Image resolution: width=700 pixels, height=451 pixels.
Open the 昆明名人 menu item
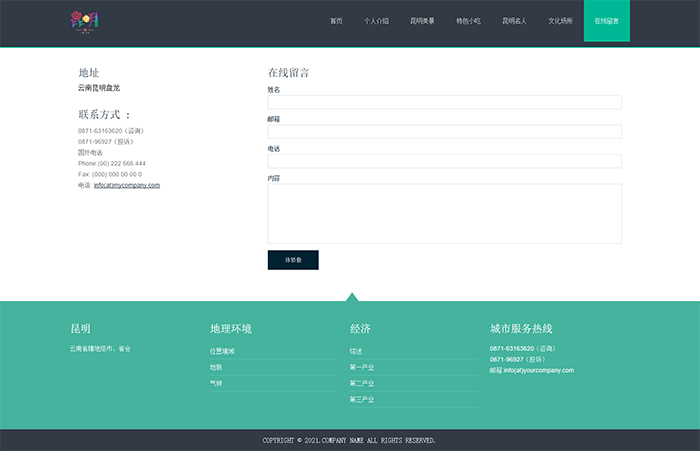coord(514,21)
